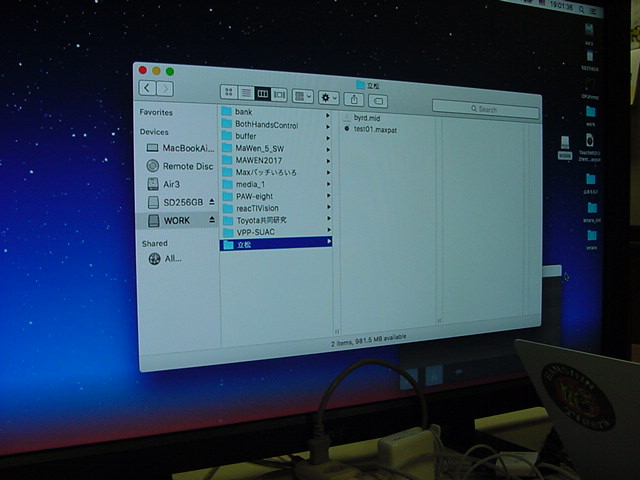Select column view in Finder toolbar
The image size is (640, 480).
coord(262,94)
